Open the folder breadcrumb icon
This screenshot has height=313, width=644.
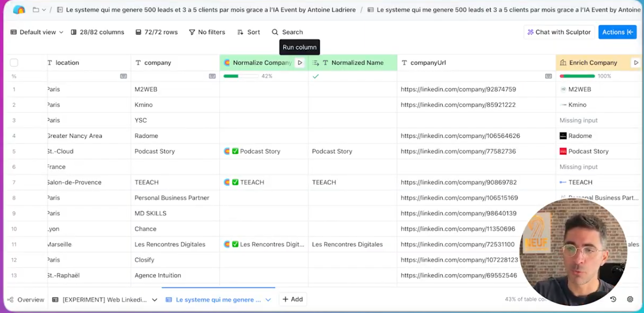pyautogui.click(x=36, y=9)
